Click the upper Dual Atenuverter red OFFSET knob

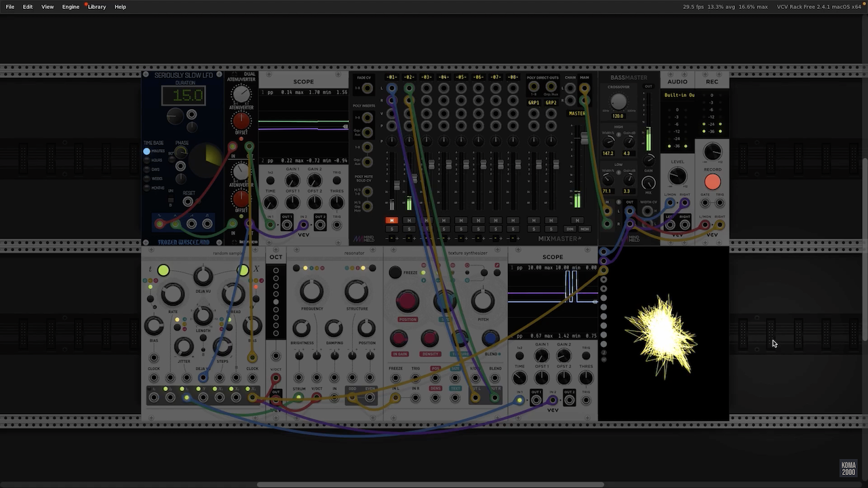click(241, 121)
